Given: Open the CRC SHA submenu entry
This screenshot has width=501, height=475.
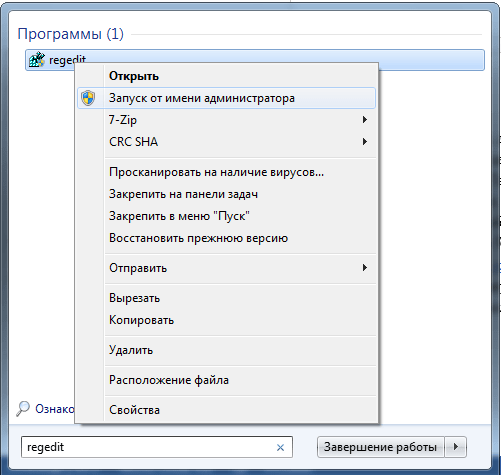Looking at the screenshot, I should tap(226, 142).
